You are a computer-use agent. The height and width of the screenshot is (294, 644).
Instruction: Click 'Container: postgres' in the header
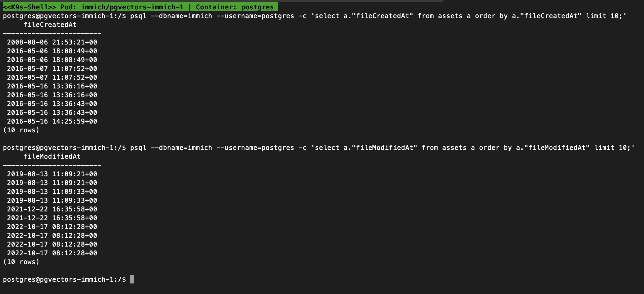point(235,7)
